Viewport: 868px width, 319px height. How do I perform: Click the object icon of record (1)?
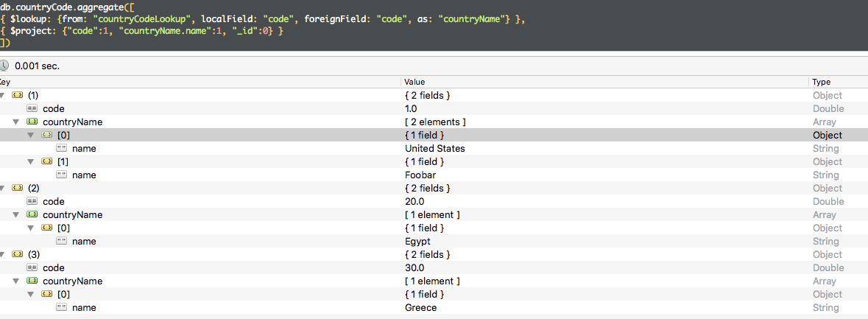[x=18, y=96]
